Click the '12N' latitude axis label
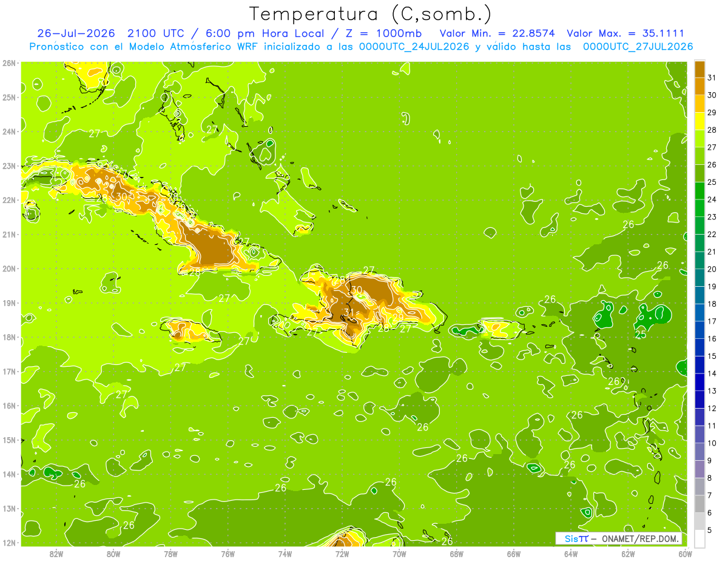The height and width of the screenshot is (562, 728). (x=8, y=542)
